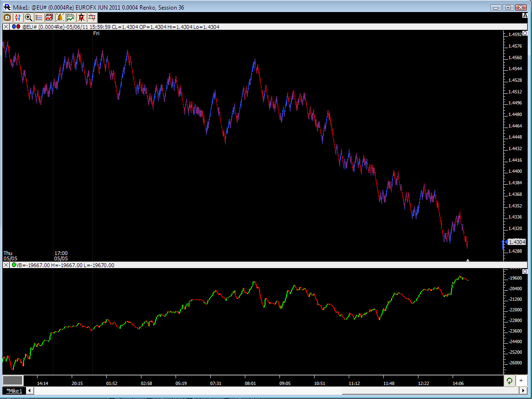
Task: Click the @EU# price pane header text
Action: pyautogui.click(x=121, y=27)
